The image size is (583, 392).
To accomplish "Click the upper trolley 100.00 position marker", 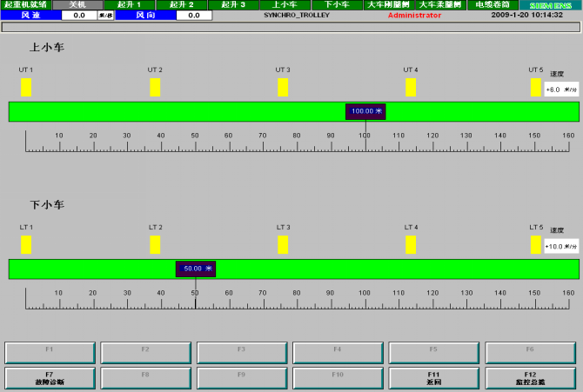I will [365, 111].
